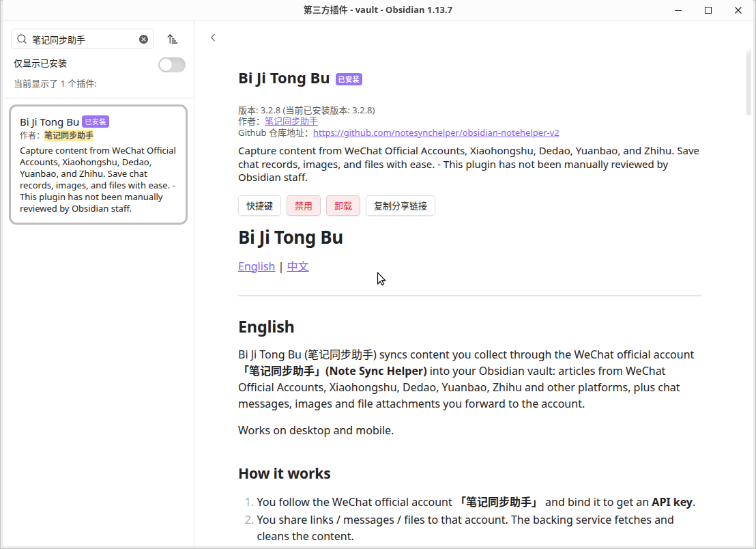Maximize the Obsidian window
This screenshot has height=549, width=756.
tap(708, 10)
